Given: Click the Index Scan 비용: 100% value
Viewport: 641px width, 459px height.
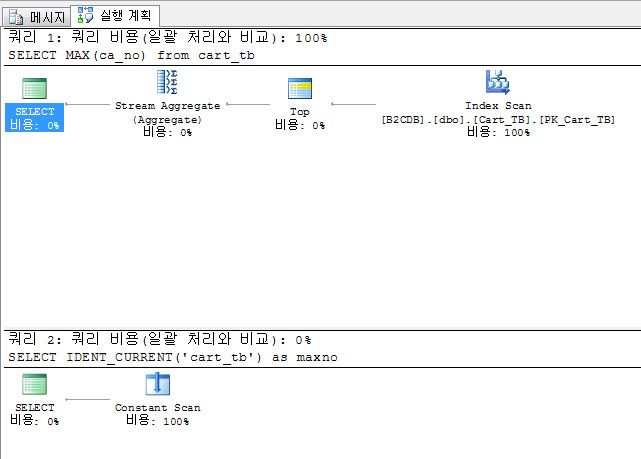Looking at the screenshot, I should pos(498,132).
